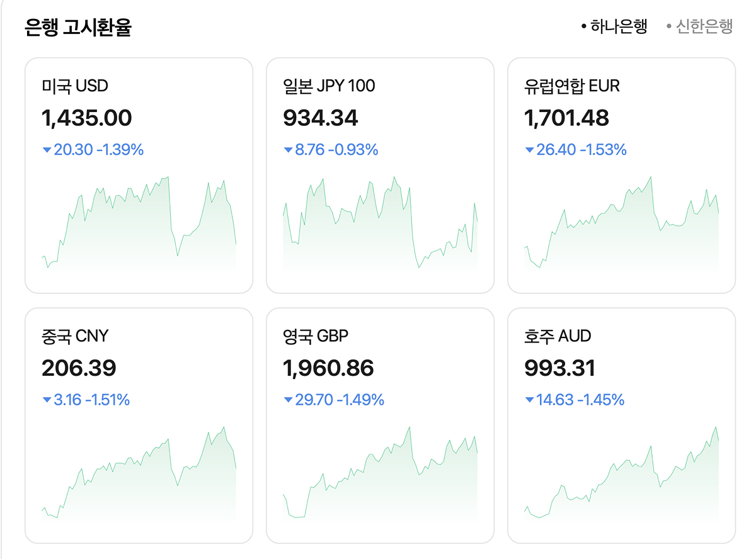Viewport: 756px width, 559px height.
Task: Click the CNY down-arrow change icon
Action: click(x=47, y=400)
